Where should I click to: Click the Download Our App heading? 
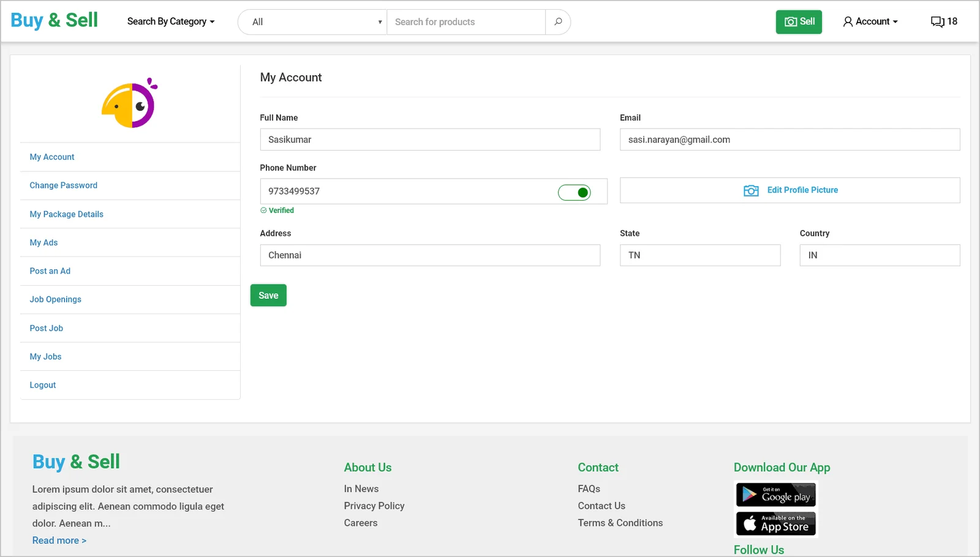coord(782,468)
